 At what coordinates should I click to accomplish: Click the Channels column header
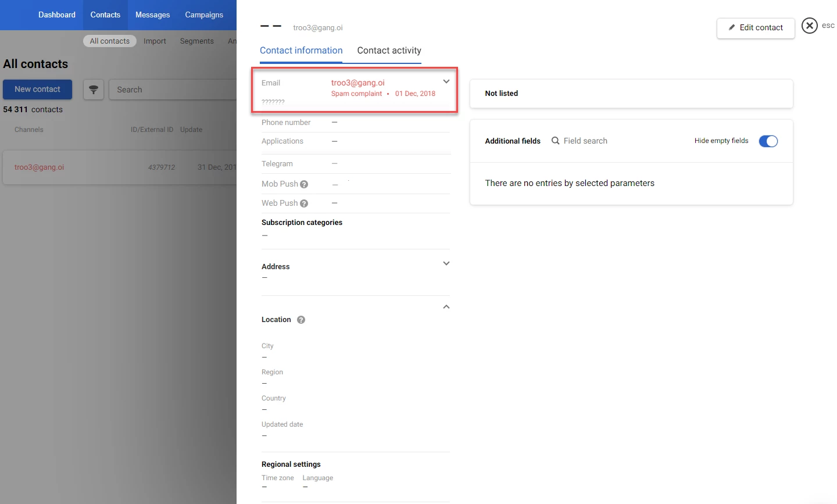(x=29, y=130)
